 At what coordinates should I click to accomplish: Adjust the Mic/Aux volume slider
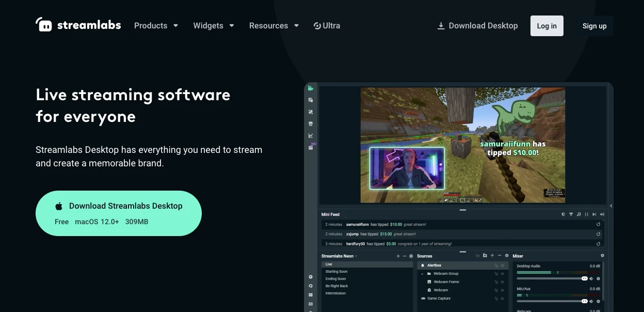click(x=552, y=301)
